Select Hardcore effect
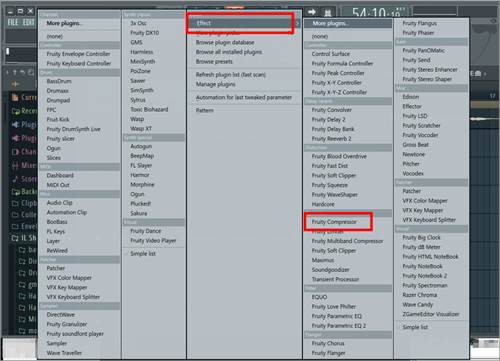This screenshot has width=500, height=361. (323, 204)
